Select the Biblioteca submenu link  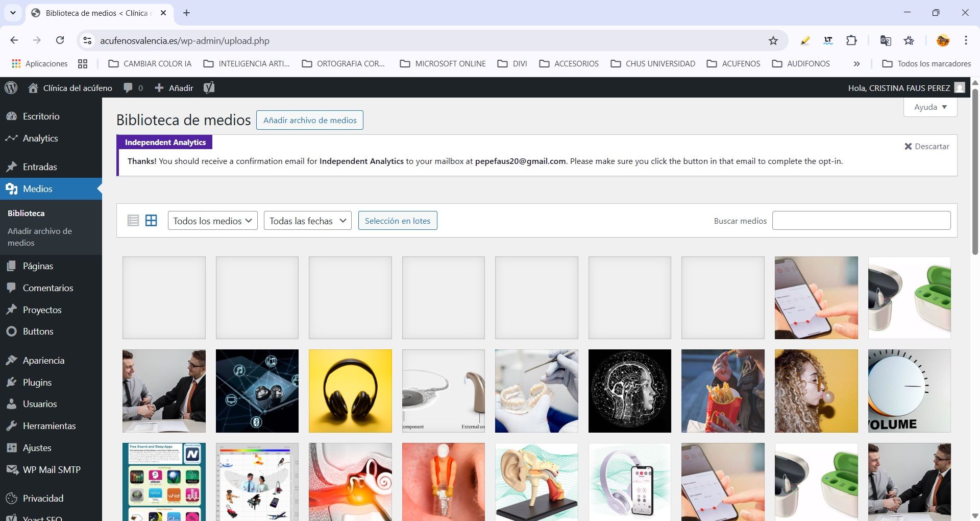[x=26, y=213]
